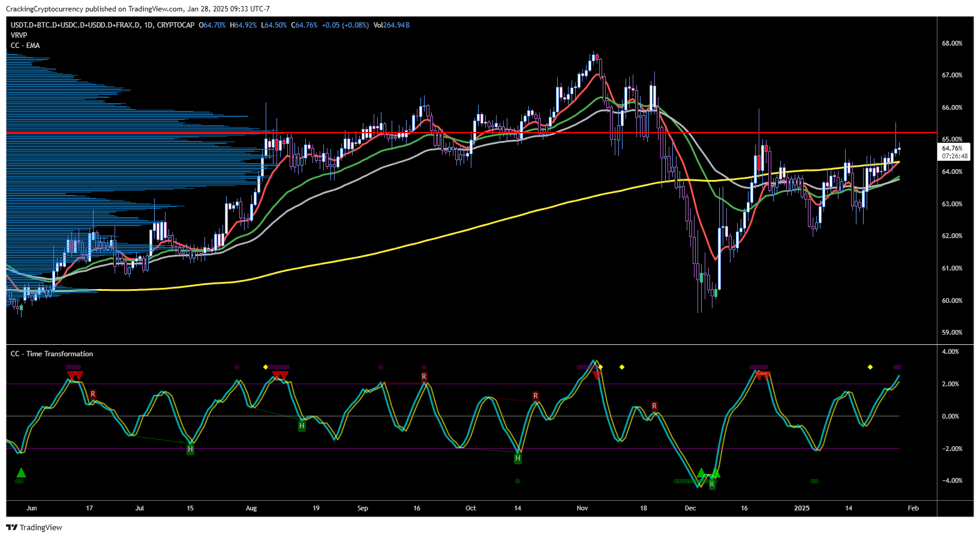Click the Aug date on time axis

pos(251,508)
